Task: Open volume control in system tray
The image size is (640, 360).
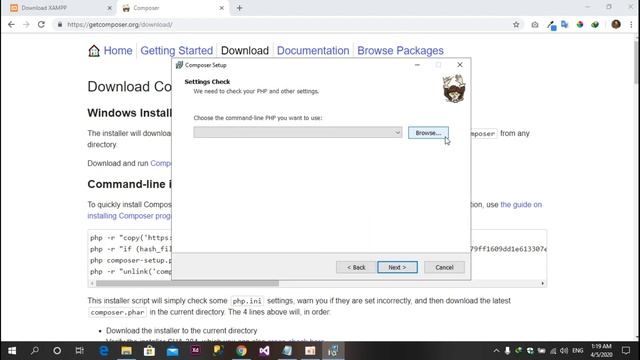Action: coord(564,351)
